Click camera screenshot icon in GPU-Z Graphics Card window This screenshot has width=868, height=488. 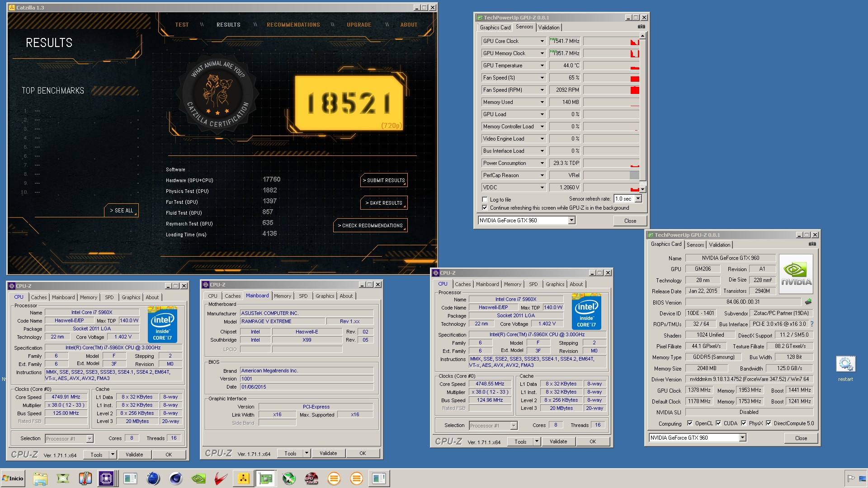point(812,244)
